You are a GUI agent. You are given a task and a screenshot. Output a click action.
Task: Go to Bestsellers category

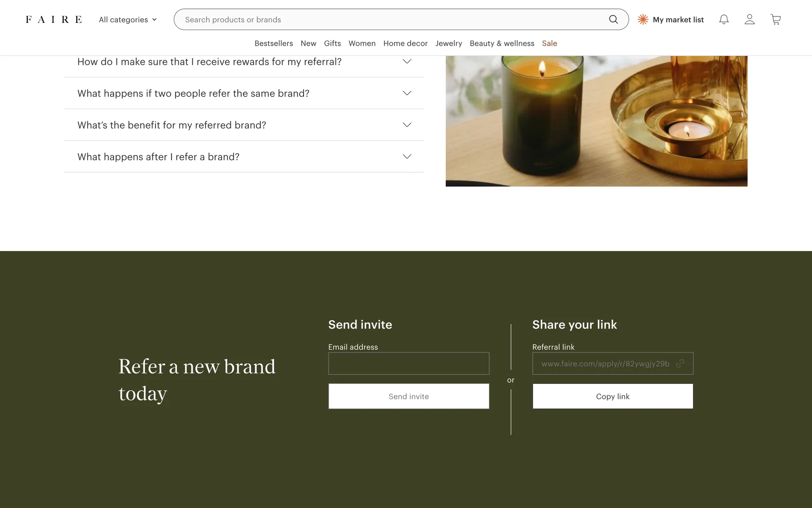274,43
